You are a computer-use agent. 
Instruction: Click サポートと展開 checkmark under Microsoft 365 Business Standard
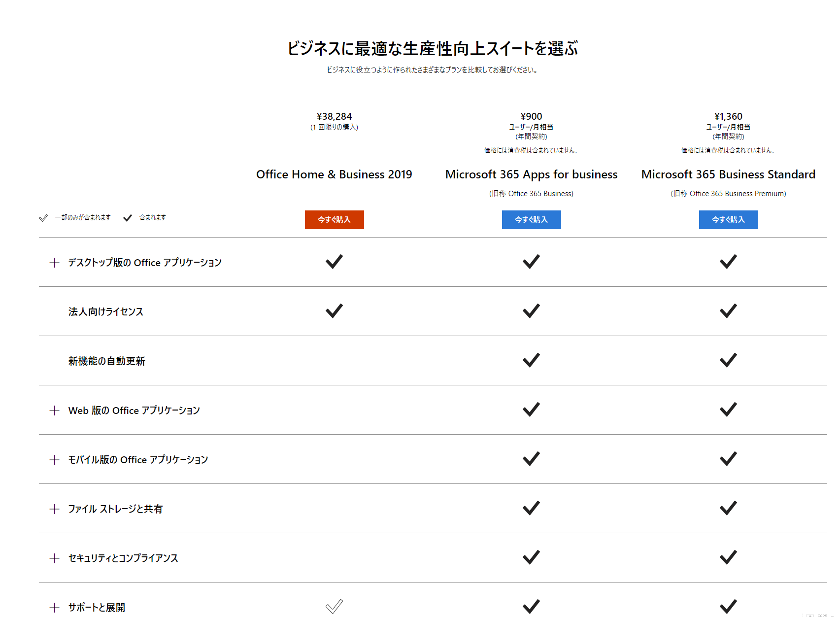[x=728, y=607]
